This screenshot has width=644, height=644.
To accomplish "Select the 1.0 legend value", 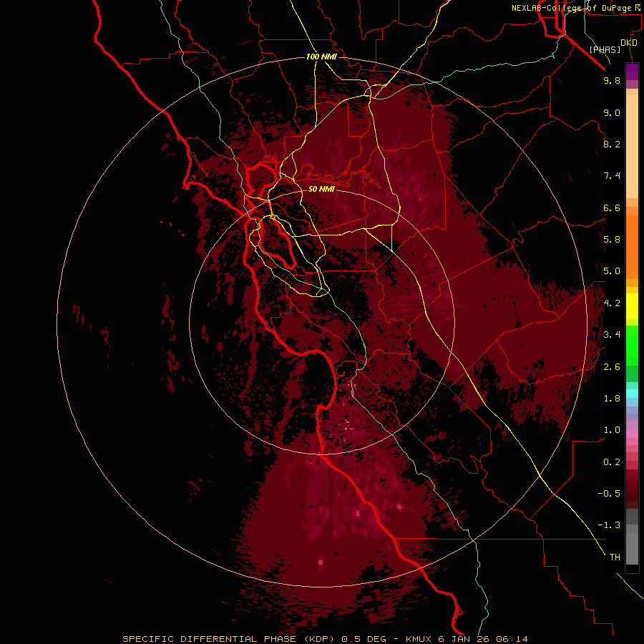I will click(612, 430).
